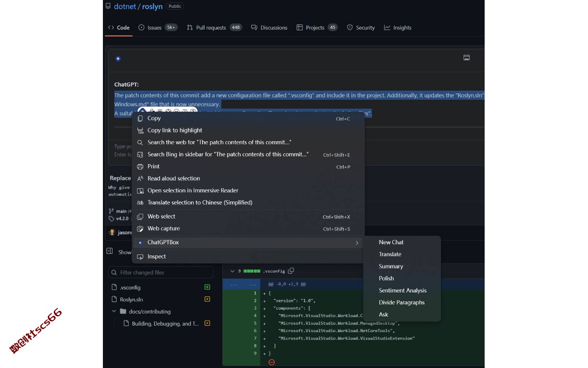The height and width of the screenshot is (368, 588).
Task: Select New Chat in the ChatGPTBox submenu
Action: click(x=402, y=242)
